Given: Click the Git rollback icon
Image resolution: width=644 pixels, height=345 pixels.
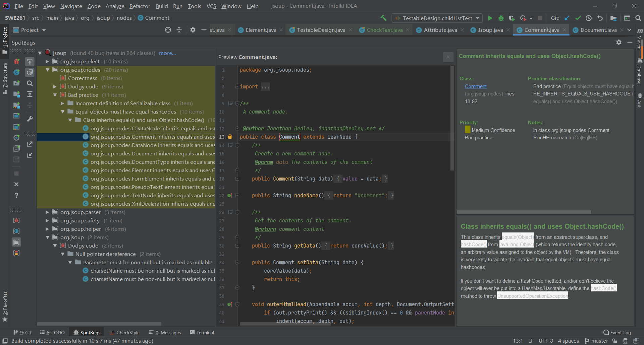Looking at the screenshot, I should point(600,18).
